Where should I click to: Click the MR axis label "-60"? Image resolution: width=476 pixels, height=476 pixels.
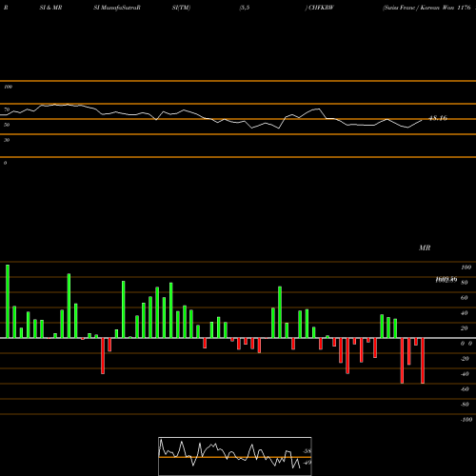465,389
